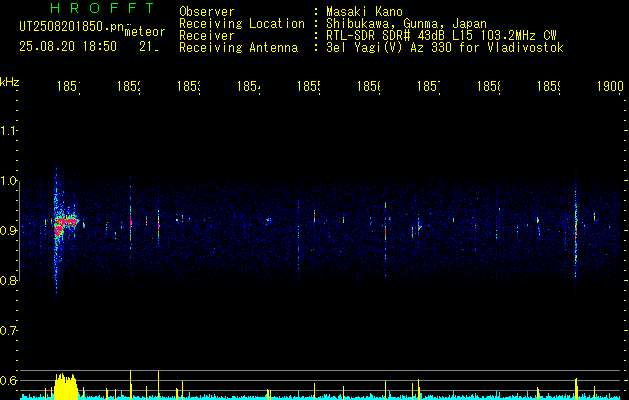This screenshot has height=400, width=629.
Task: Click the tall vertical echo streak after 1859
Action: 576,233
